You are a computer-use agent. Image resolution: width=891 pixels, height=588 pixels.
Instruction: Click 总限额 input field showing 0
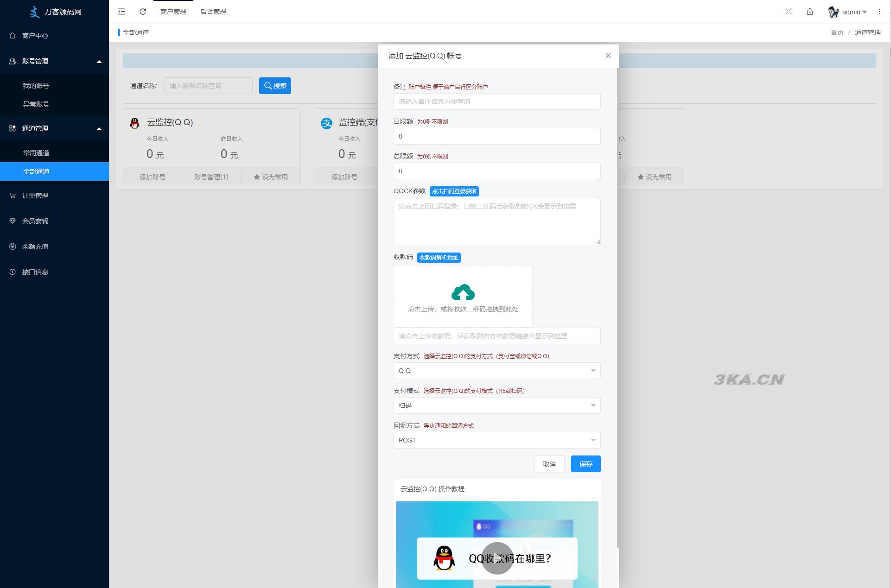pos(497,171)
